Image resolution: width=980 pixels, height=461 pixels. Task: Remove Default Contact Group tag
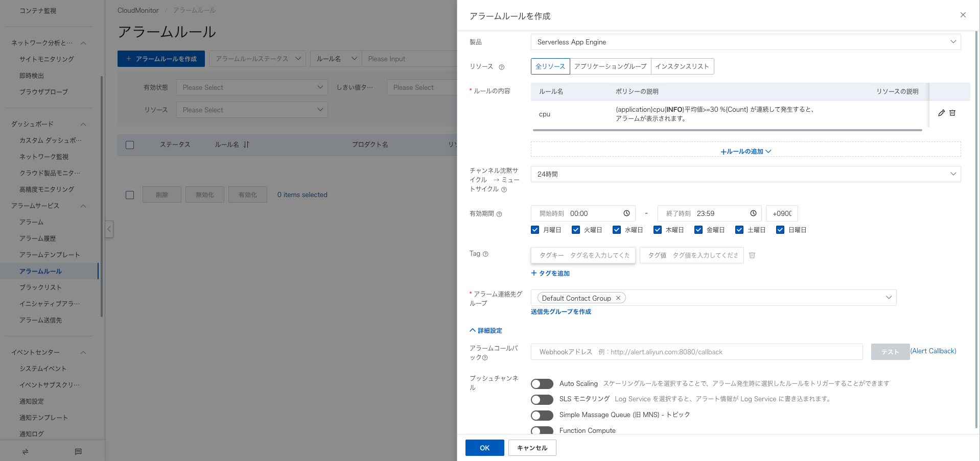(x=618, y=298)
